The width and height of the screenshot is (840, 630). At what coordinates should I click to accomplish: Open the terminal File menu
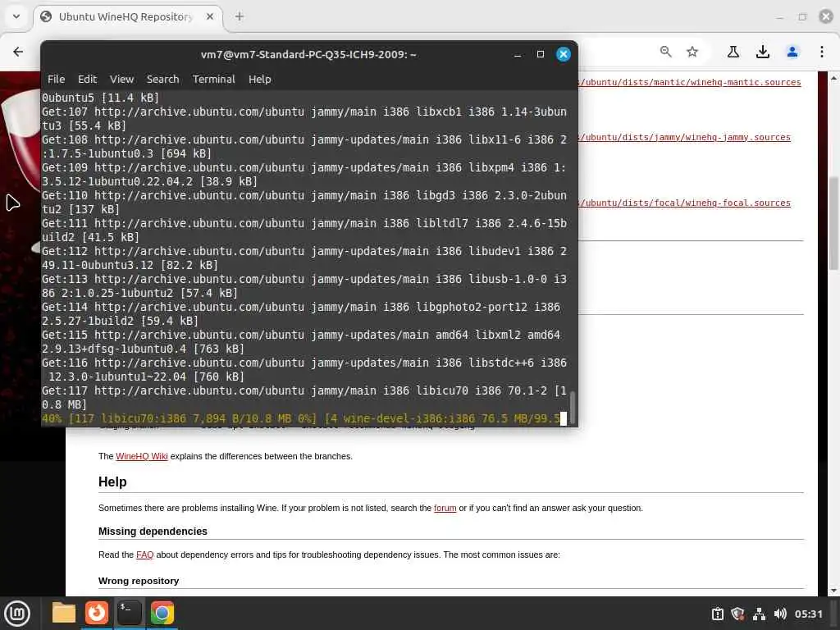click(x=57, y=79)
